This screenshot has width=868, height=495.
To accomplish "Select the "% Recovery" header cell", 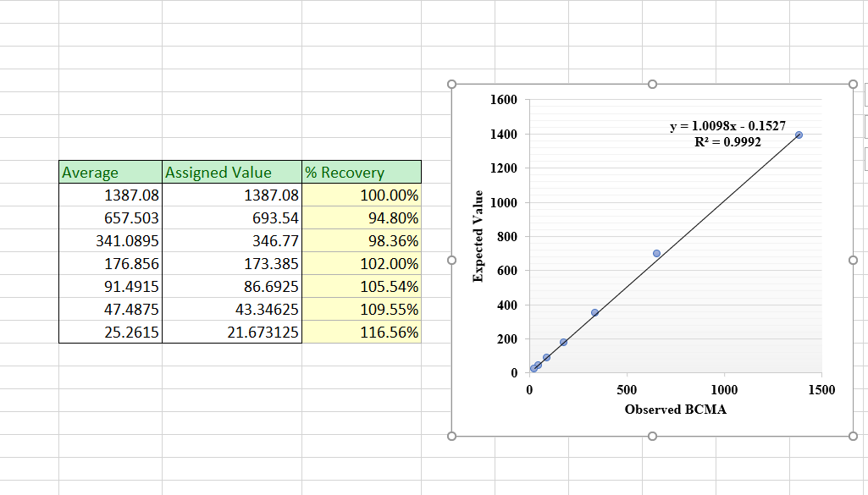I will [x=362, y=173].
